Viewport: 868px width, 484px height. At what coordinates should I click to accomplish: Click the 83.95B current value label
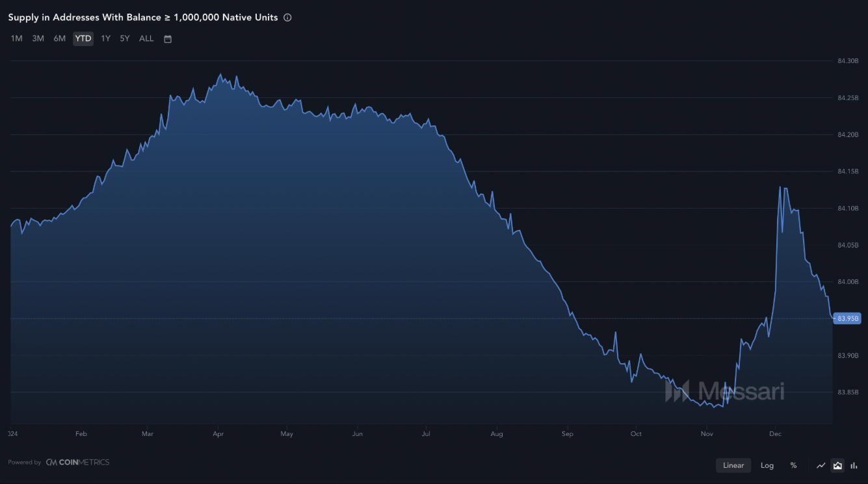click(847, 318)
